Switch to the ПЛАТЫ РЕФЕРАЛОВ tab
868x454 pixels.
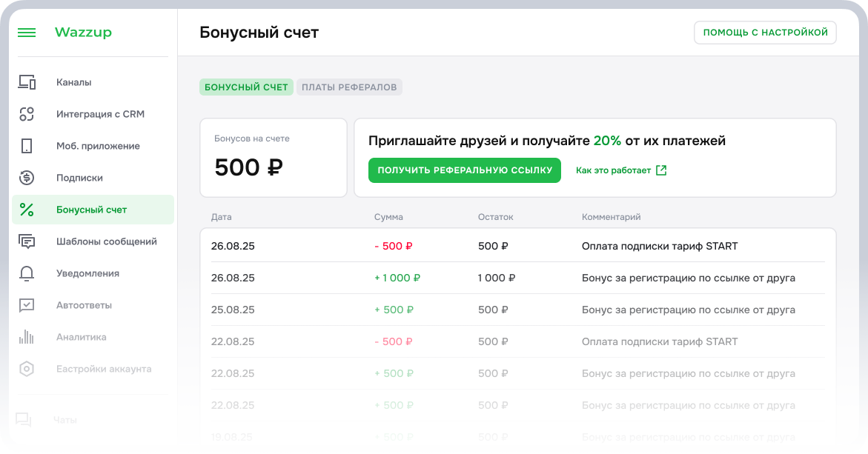(349, 87)
